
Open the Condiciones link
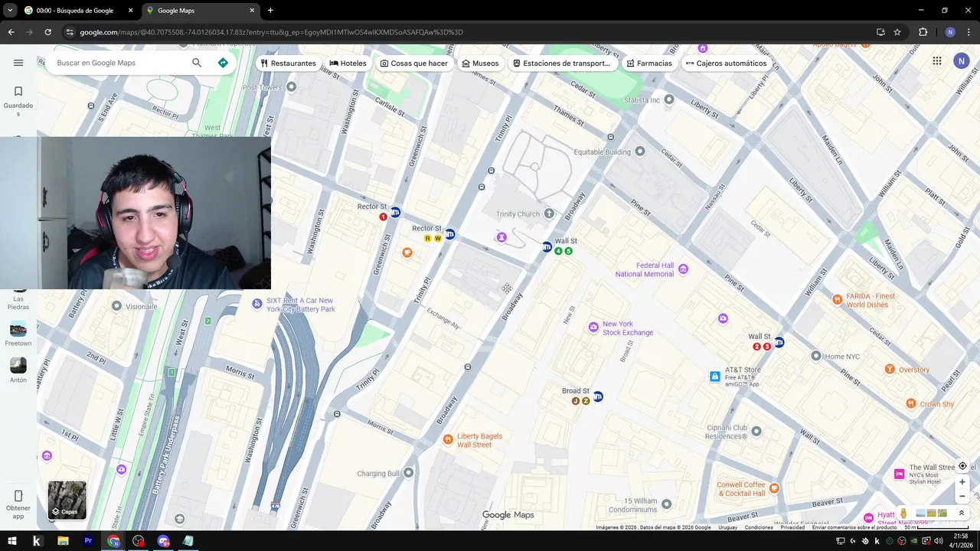[759, 527]
